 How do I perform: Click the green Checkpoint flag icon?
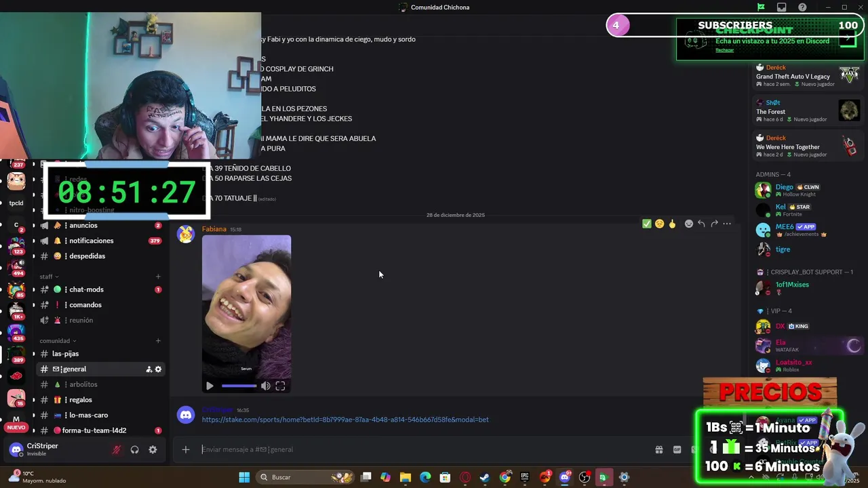coord(761,7)
